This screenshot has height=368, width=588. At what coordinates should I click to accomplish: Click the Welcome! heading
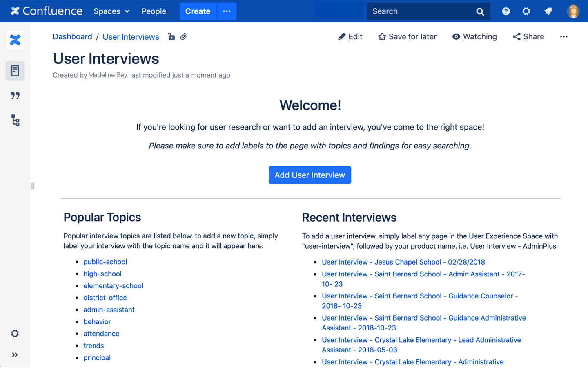pyautogui.click(x=310, y=105)
